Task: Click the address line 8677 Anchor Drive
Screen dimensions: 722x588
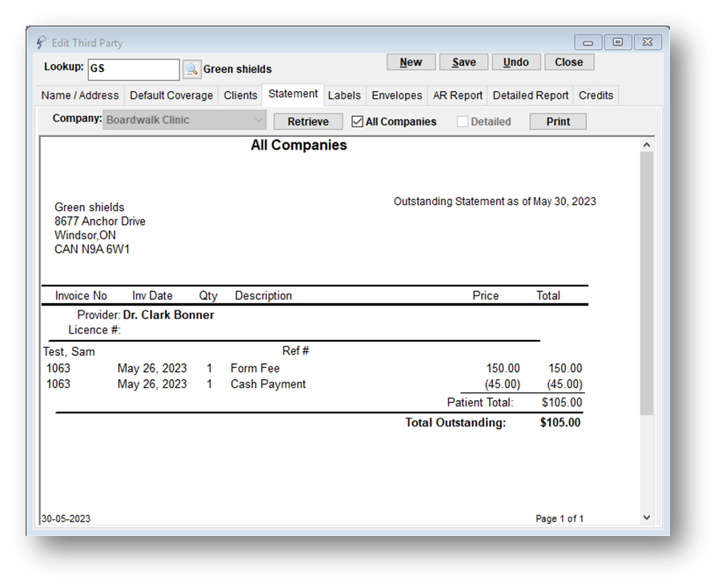Action: 100,222
